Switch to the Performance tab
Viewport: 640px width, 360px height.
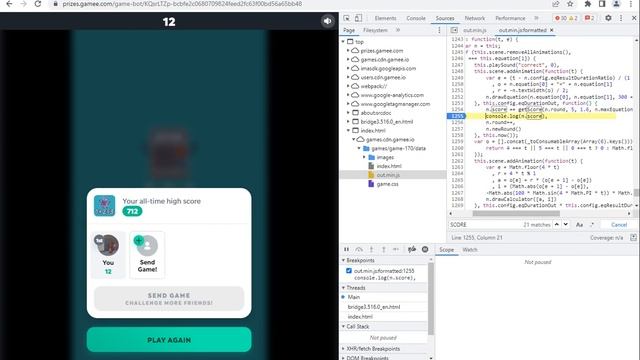click(510, 18)
